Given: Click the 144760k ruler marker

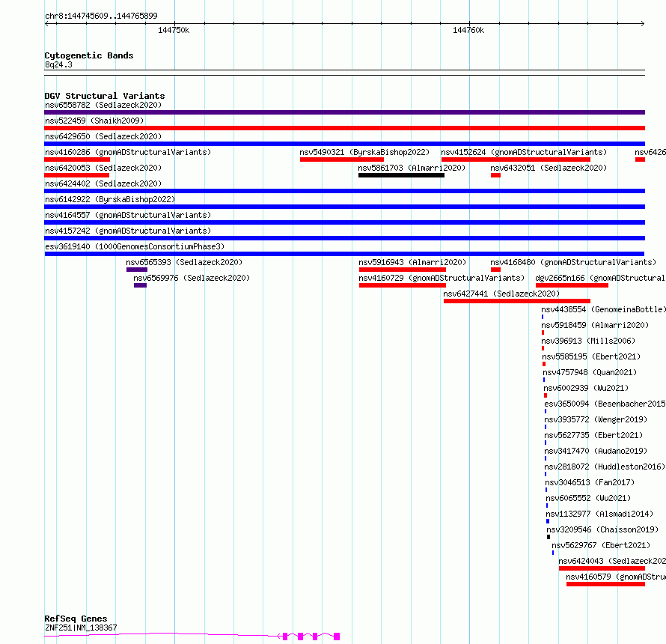Looking at the screenshot, I should [468, 30].
